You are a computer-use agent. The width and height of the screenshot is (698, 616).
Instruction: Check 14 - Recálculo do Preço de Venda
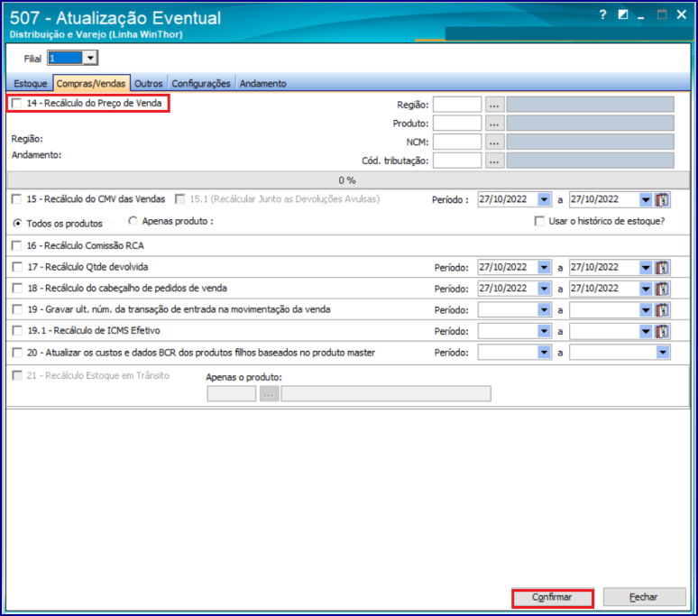[x=17, y=103]
